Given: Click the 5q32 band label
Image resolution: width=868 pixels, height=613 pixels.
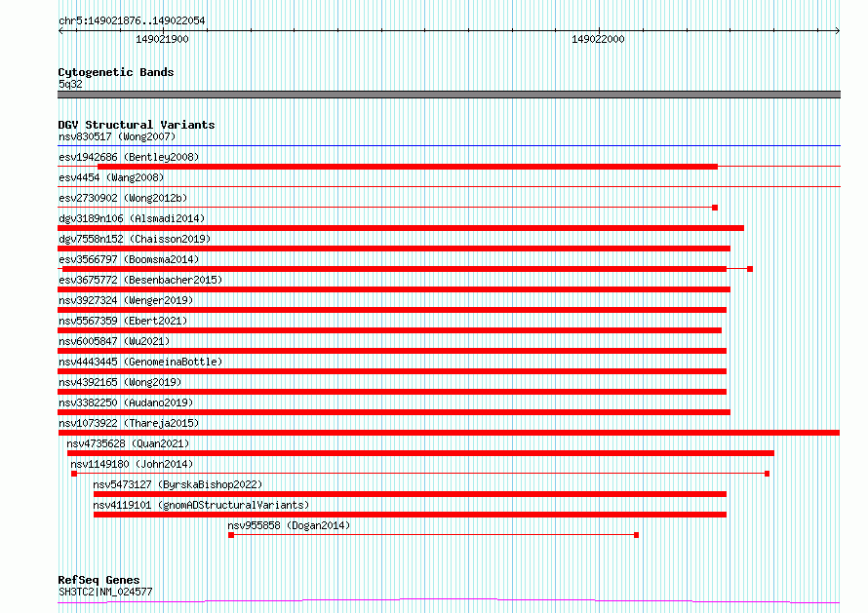Looking at the screenshot, I should pyautogui.click(x=70, y=84).
